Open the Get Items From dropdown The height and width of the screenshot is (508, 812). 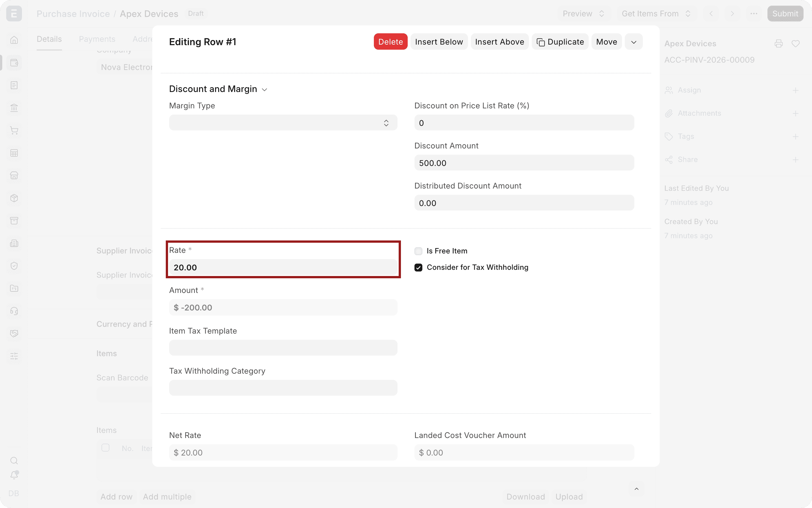click(656, 14)
